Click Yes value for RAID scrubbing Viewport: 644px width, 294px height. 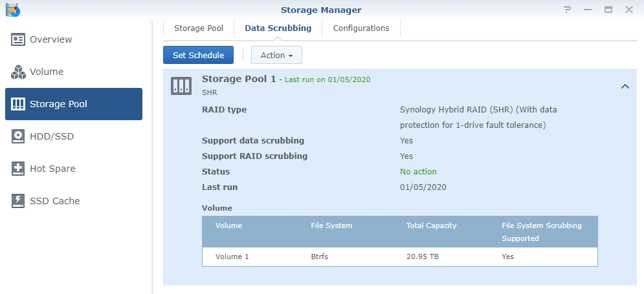(x=406, y=156)
